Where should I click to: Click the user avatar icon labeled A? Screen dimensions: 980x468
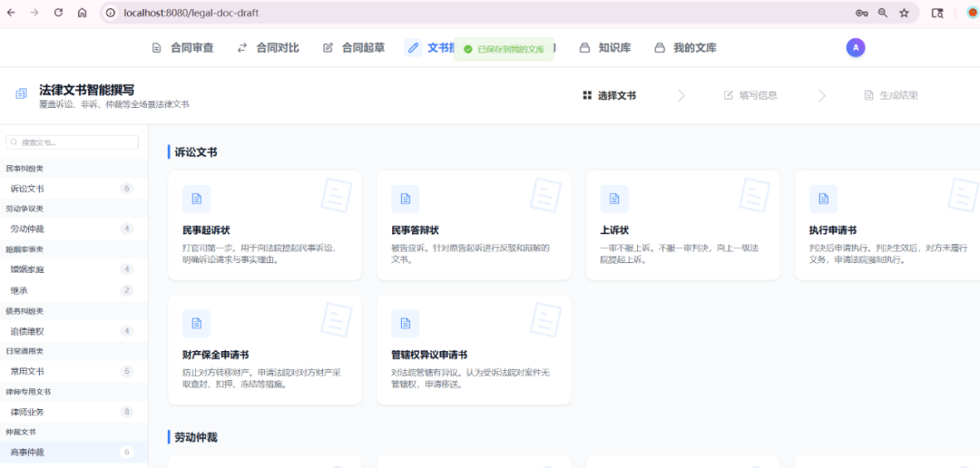click(x=855, y=48)
